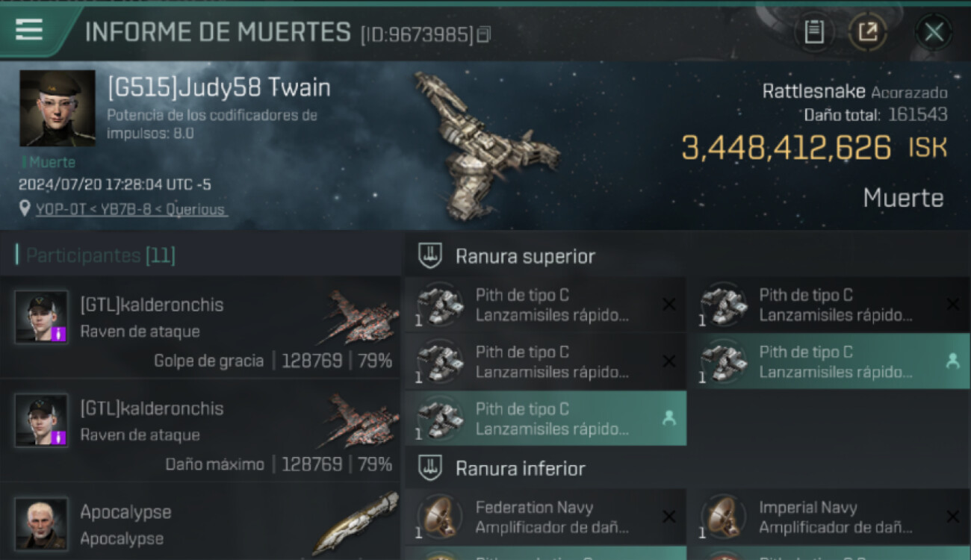Copy the kill report ID
The image size is (971, 560).
point(483,34)
